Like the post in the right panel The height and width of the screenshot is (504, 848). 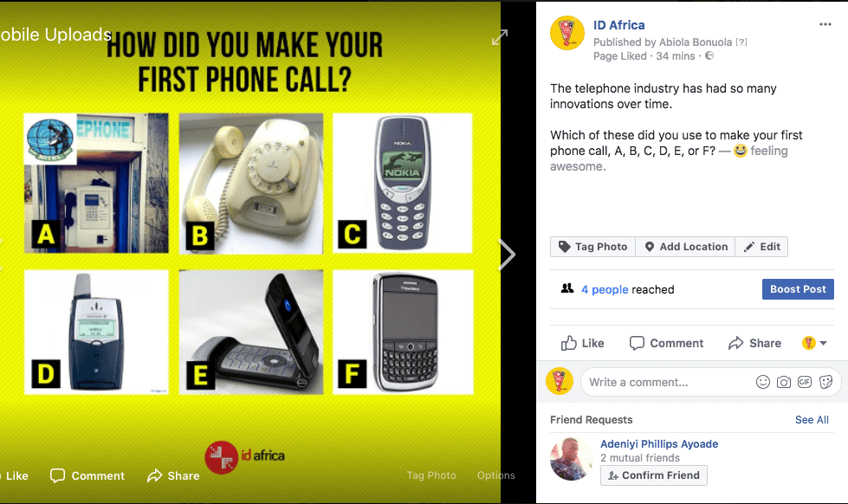[x=582, y=343]
